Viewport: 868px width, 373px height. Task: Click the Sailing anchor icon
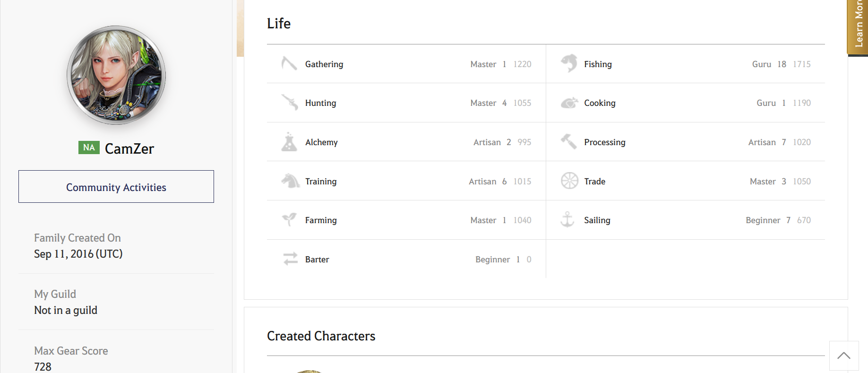tap(567, 220)
